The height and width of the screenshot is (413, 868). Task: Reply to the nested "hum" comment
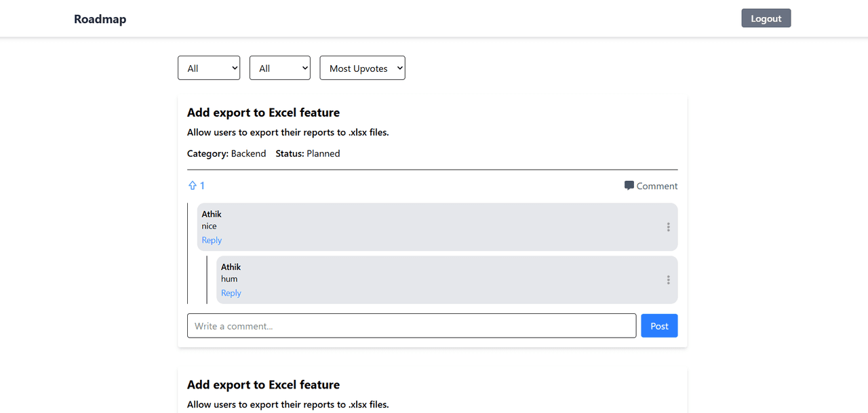coord(231,293)
